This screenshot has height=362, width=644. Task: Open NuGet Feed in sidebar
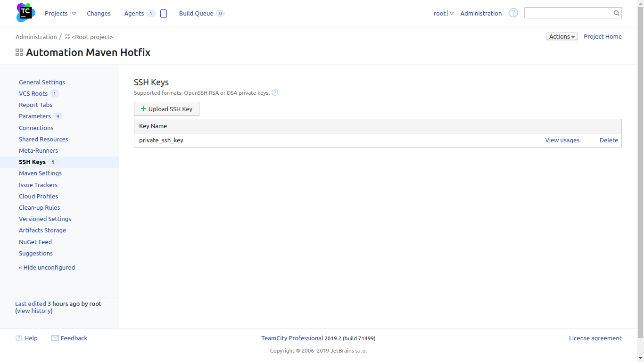click(x=35, y=242)
